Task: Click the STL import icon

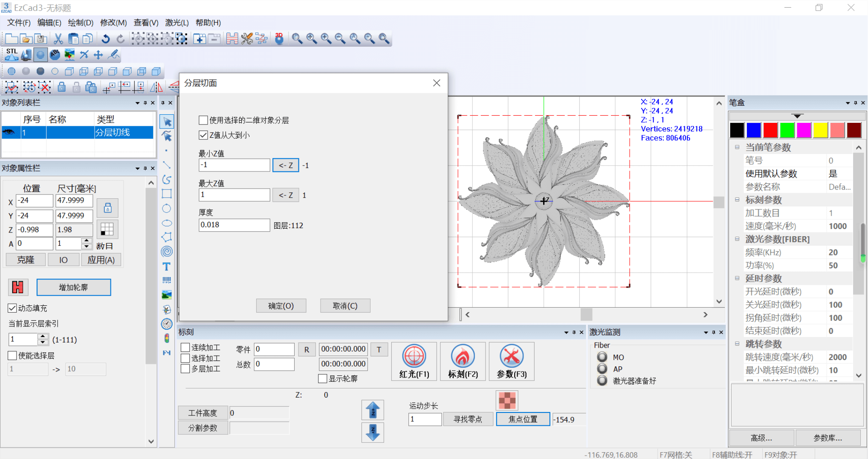Action: [x=12, y=54]
